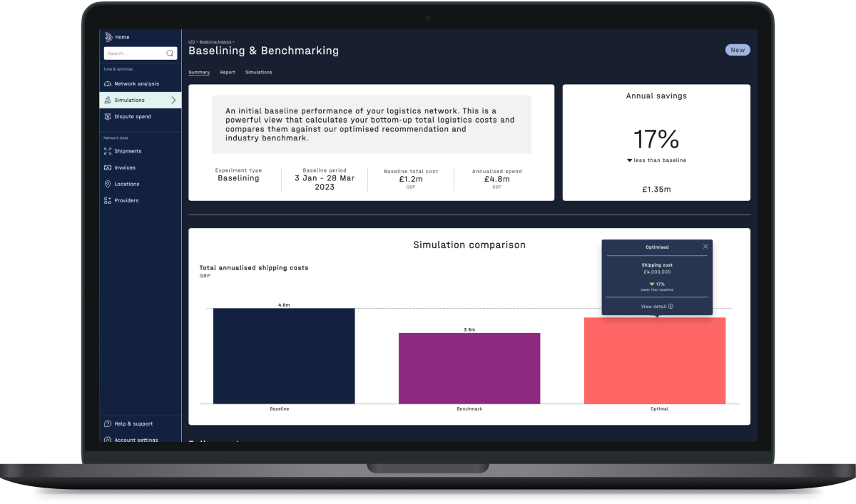This screenshot has width=856, height=504.
Task: Click the magnifier icon in search box
Action: coord(170,53)
